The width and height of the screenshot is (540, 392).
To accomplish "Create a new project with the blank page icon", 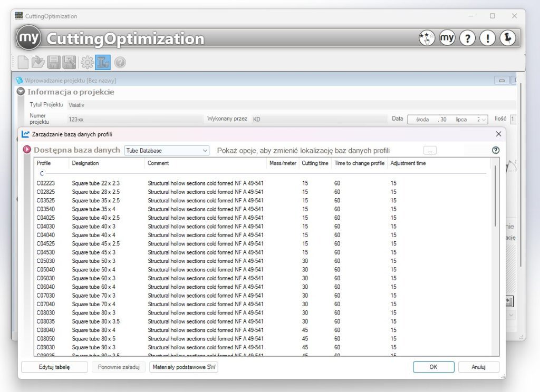I will [x=23, y=62].
